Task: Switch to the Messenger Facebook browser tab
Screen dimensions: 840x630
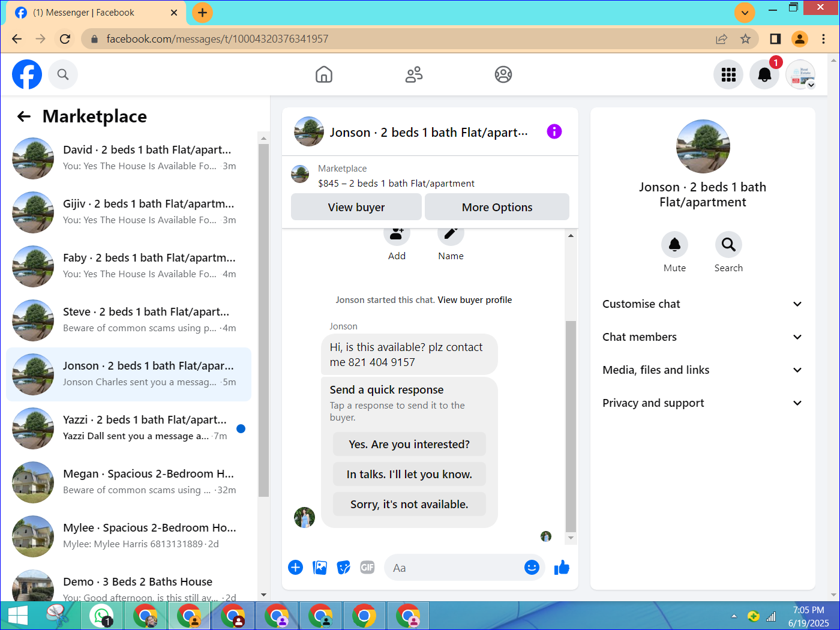Action: pyautogui.click(x=96, y=13)
